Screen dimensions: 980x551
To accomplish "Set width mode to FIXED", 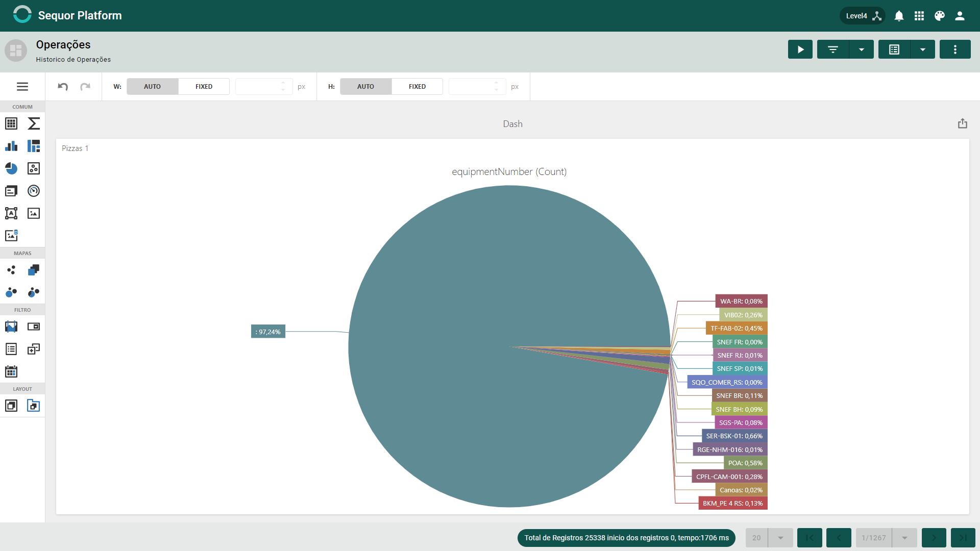I will point(204,87).
